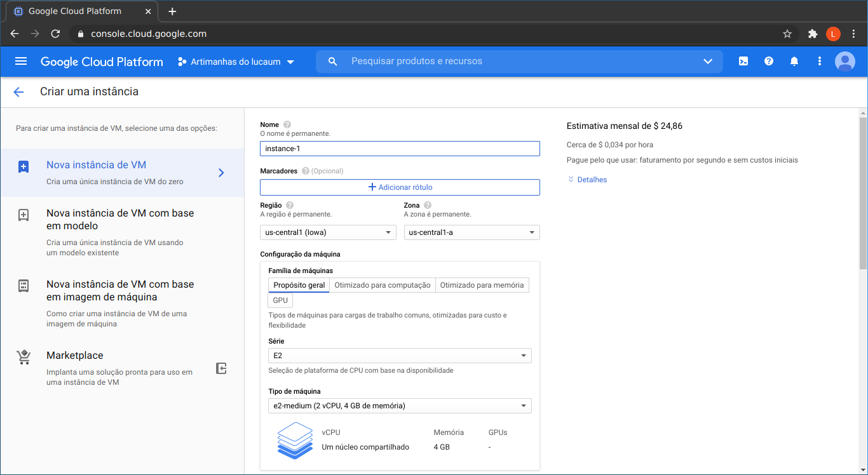Click the layered machine type illustration
Screen dimensions: 868x475
tap(295, 440)
